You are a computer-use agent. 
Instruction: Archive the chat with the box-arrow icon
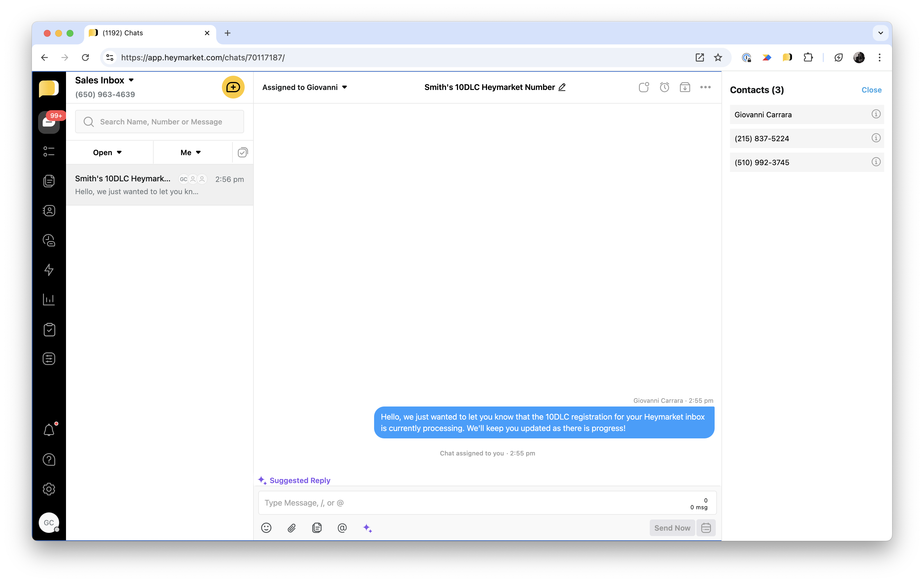tap(684, 87)
